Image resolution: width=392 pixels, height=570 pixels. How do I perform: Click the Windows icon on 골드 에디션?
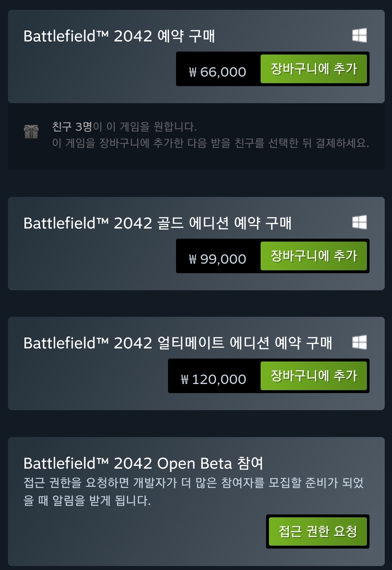pos(359,222)
